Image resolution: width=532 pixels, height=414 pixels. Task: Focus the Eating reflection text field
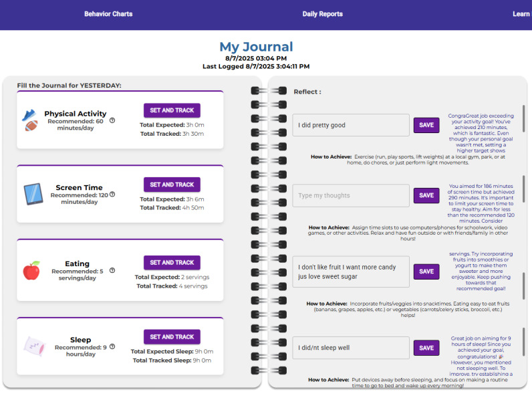coord(351,272)
